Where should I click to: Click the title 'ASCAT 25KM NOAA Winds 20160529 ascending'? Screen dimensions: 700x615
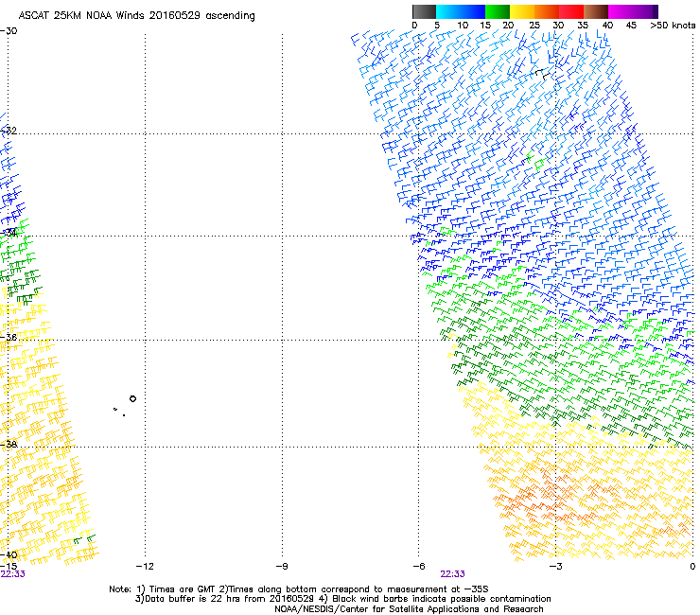136,16
